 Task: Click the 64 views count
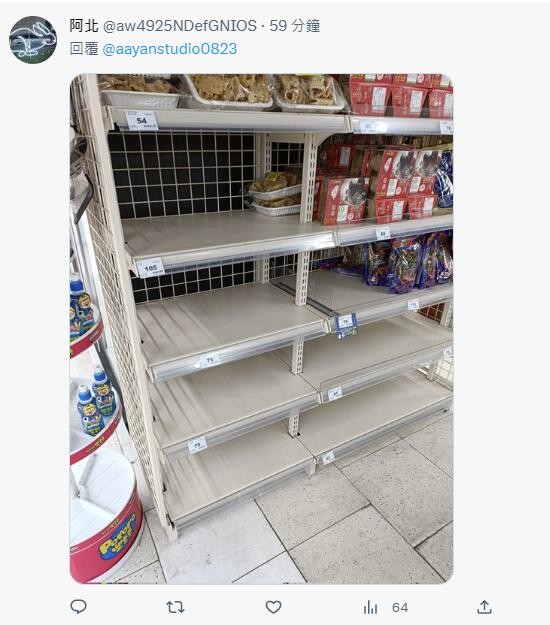[x=400, y=607]
